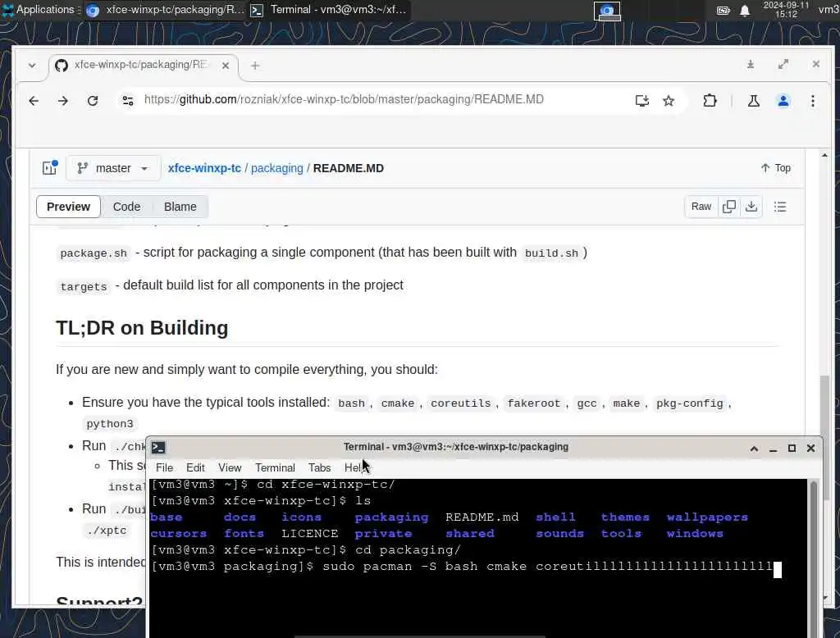
Task: Expand the GitHub file tree panel icon
Action: (50, 167)
